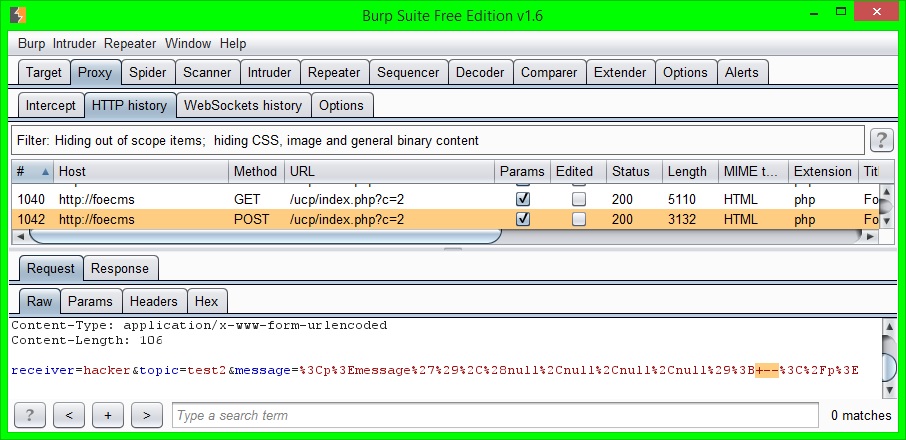Go to next search match button

pos(146,415)
